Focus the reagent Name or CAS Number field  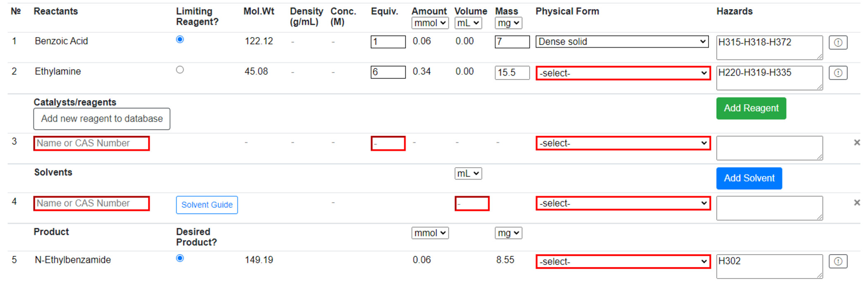[91, 143]
